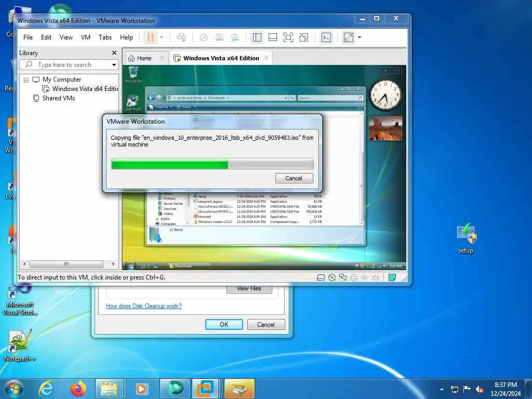Open the Help menu

coord(127,37)
